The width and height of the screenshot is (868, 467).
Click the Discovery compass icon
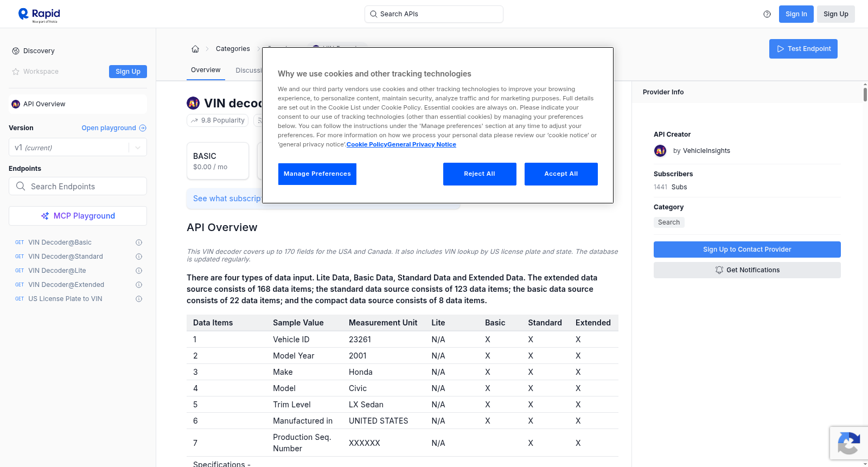16,51
